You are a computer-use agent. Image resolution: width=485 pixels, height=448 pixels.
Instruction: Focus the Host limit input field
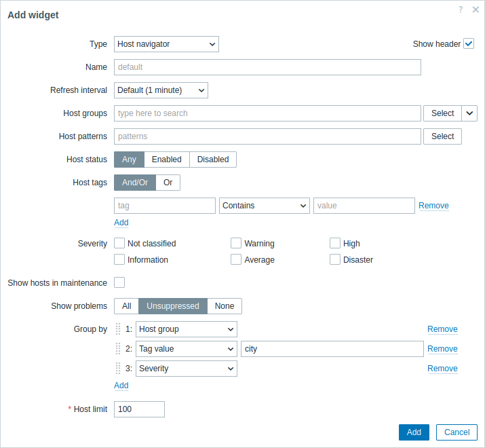pyautogui.click(x=139, y=409)
